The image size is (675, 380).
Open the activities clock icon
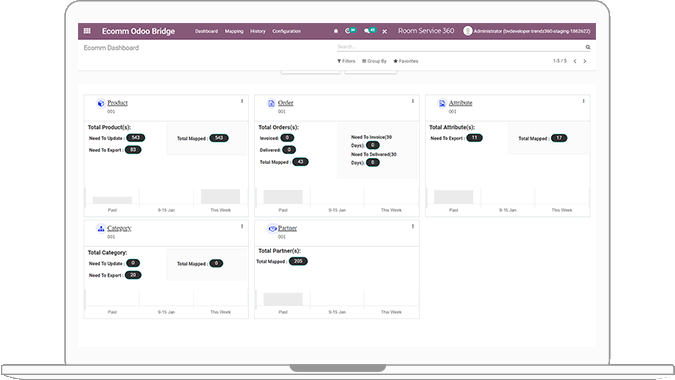coord(348,31)
